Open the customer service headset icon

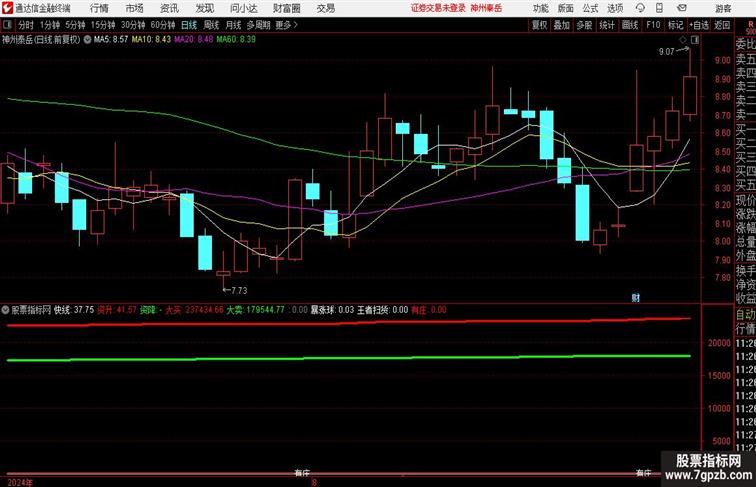640,8
